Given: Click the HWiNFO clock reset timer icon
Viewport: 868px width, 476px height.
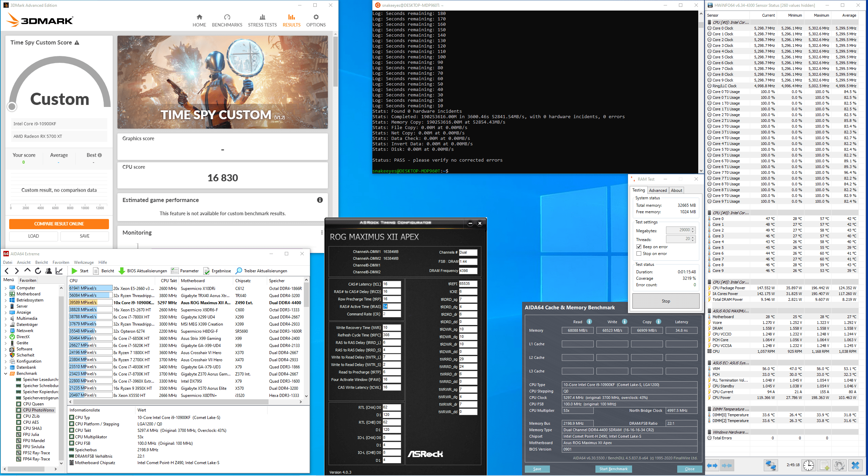Looking at the screenshot, I should click(x=808, y=465).
